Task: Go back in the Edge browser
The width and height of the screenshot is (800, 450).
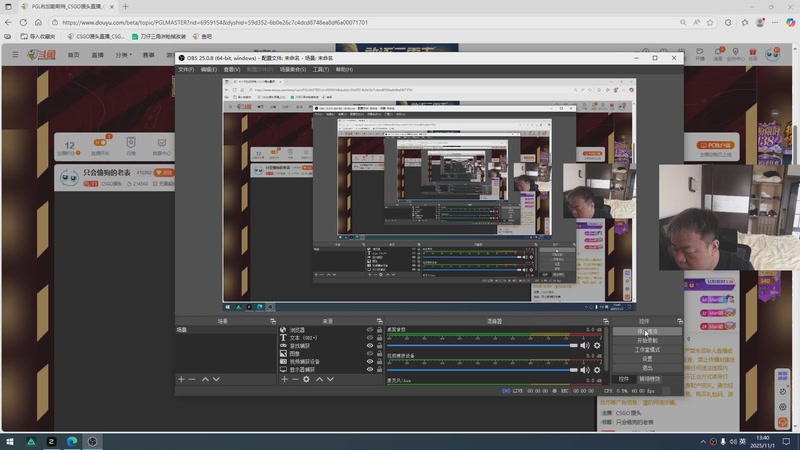Action: pyautogui.click(x=8, y=22)
